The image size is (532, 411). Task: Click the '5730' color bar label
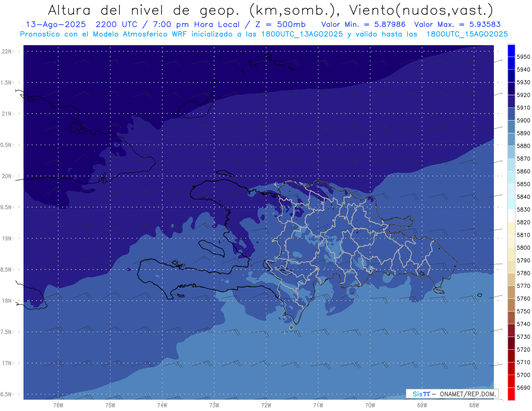click(524, 337)
